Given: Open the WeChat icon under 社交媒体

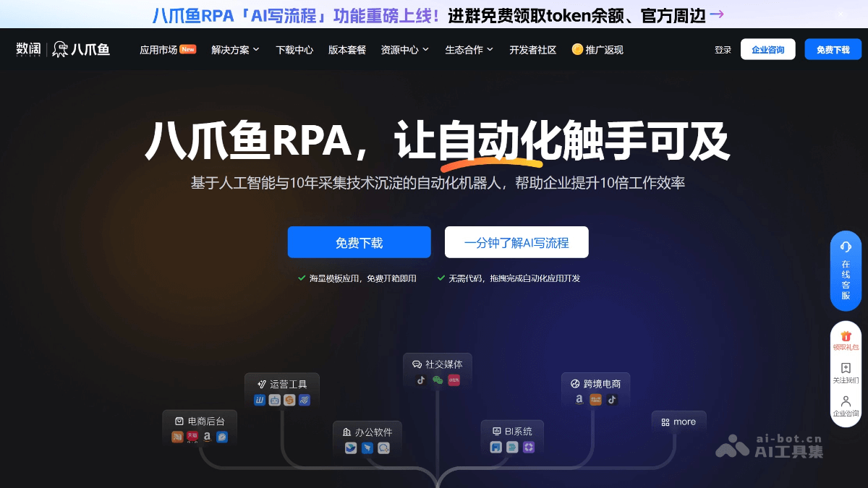Looking at the screenshot, I should [x=437, y=379].
